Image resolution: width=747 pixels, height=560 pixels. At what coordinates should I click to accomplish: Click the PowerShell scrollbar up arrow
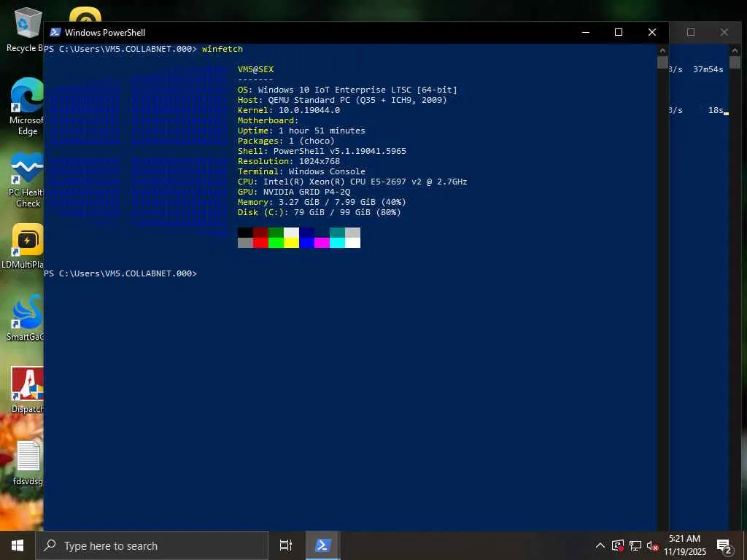pyautogui.click(x=662, y=50)
